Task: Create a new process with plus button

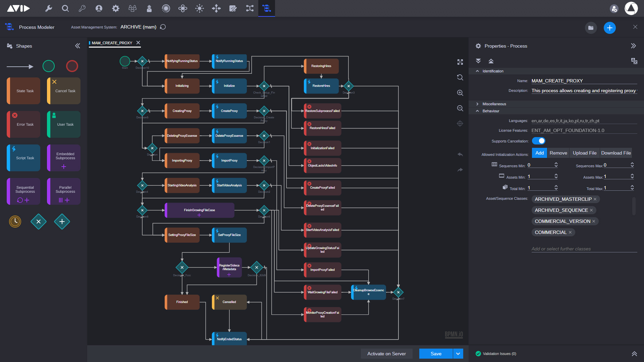Action: 610,27
